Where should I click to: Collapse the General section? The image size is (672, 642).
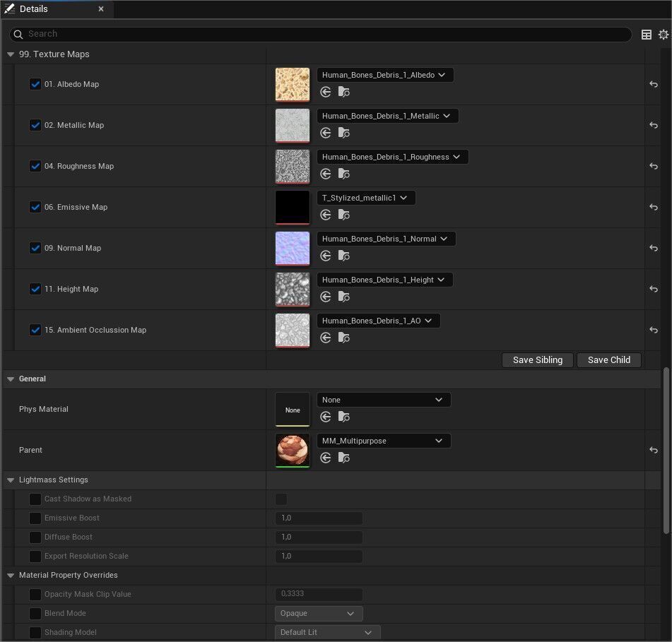[x=11, y=379]
